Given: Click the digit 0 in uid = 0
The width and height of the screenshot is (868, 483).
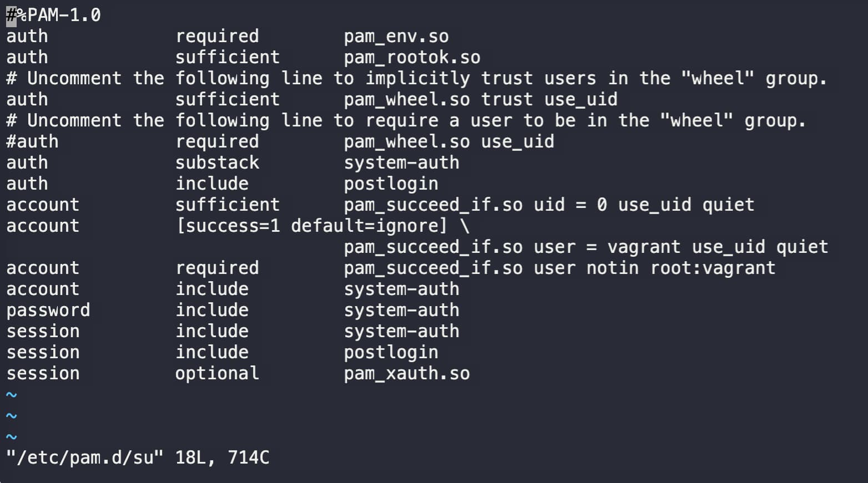Looking at the screenshot, I should (x=602, y=205).
